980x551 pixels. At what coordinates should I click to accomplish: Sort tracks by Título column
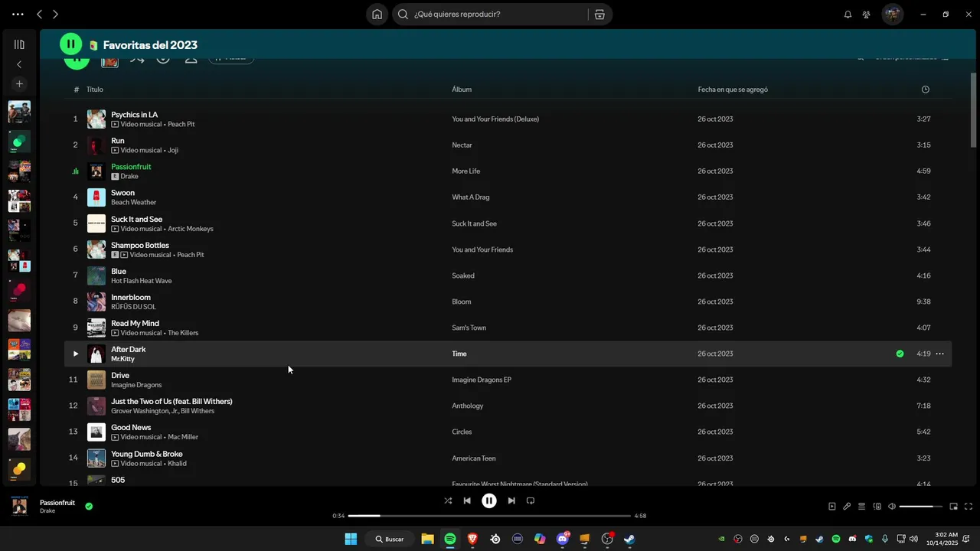point(95,90)
